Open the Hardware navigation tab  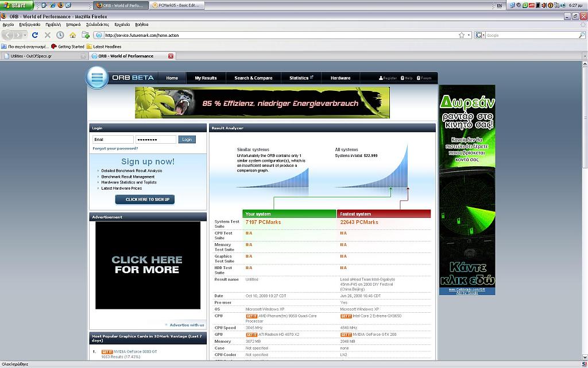click(x=341, y=78)
